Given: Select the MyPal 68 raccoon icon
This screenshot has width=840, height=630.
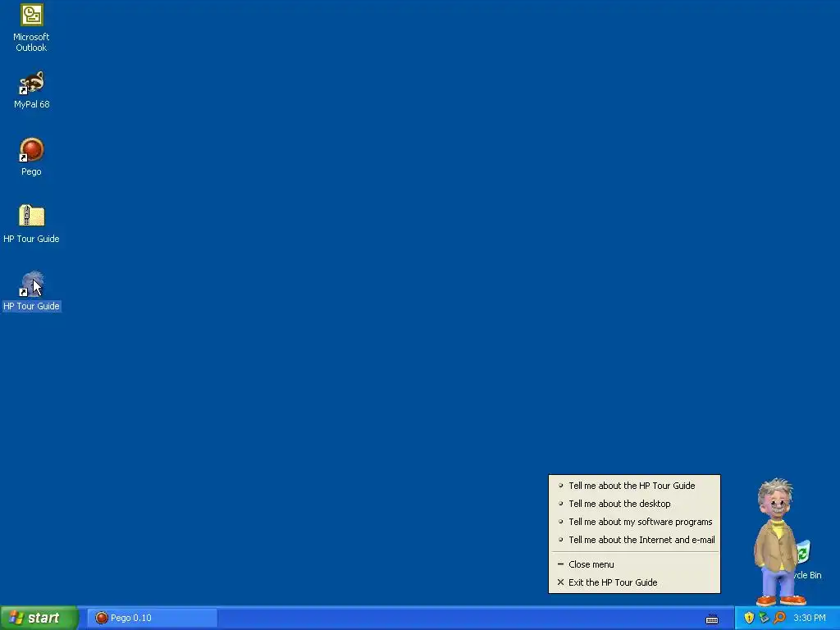Looking at the screenshot, I should [31, 83].
